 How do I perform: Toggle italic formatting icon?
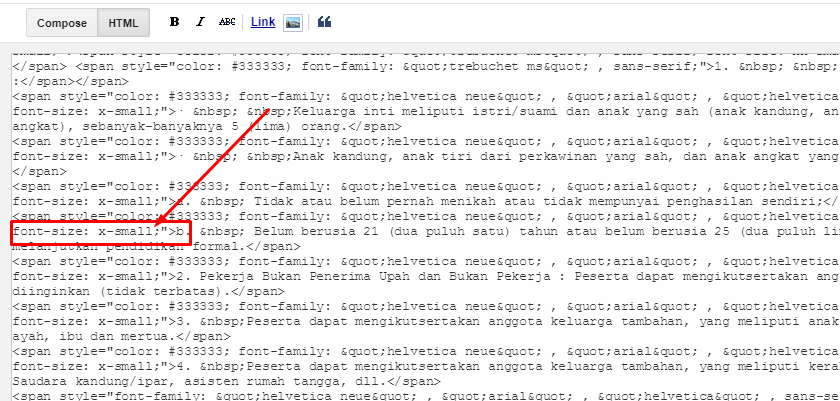click(x=200, y=22)
